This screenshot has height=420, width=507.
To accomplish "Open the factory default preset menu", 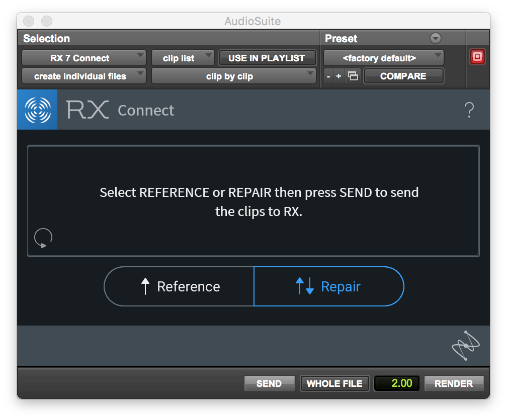I will click(x=383, y=58).
